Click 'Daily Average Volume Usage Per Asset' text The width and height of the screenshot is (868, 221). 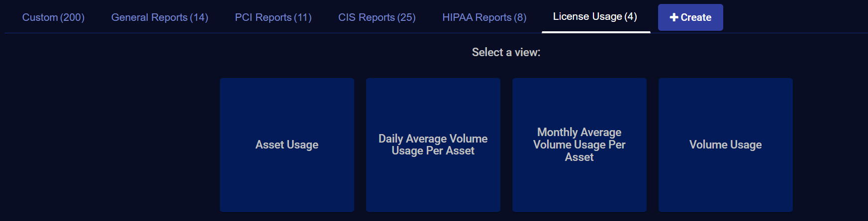point(433,145)
